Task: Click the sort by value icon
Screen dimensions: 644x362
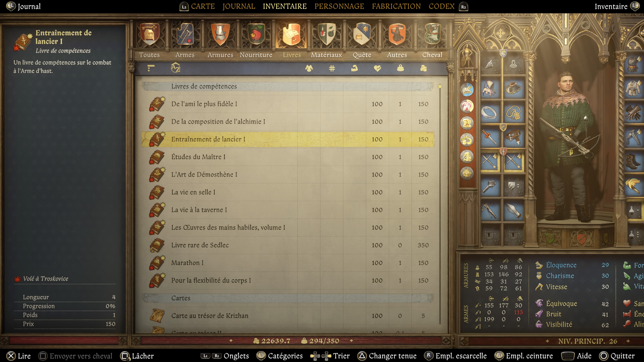Action: point(423,69)
